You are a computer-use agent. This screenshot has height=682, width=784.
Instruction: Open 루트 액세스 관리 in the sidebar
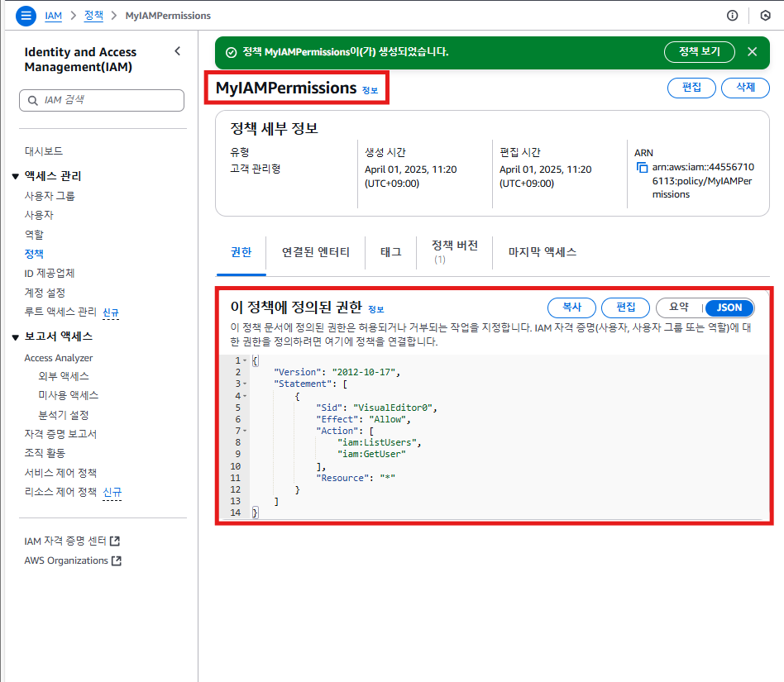coord(60,312)
